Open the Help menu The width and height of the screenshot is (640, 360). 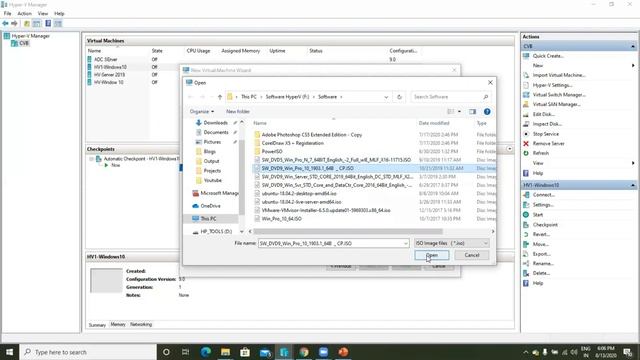(59, 13)
